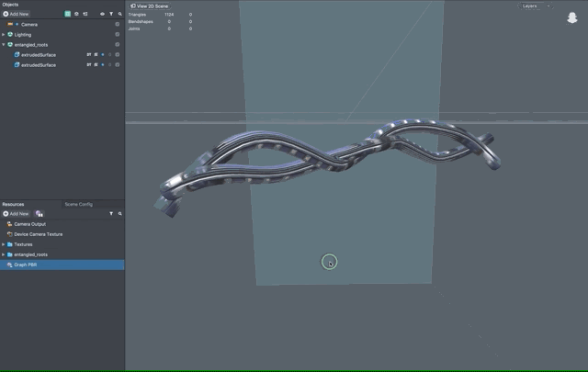588x372 pixels.
Task: Switch to the Scene Config tab
Action: click(x=78, y=204)
